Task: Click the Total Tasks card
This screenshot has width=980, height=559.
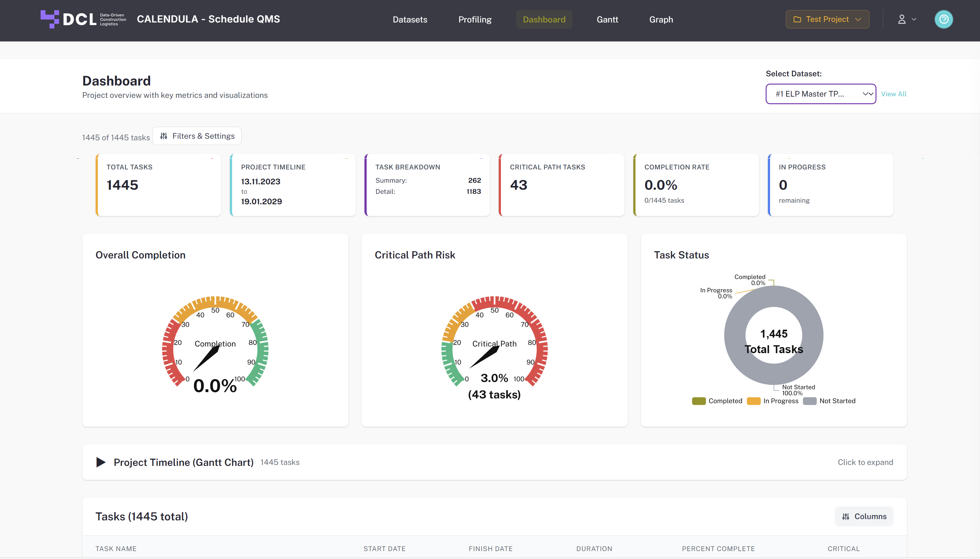Action: coord(158,185)
